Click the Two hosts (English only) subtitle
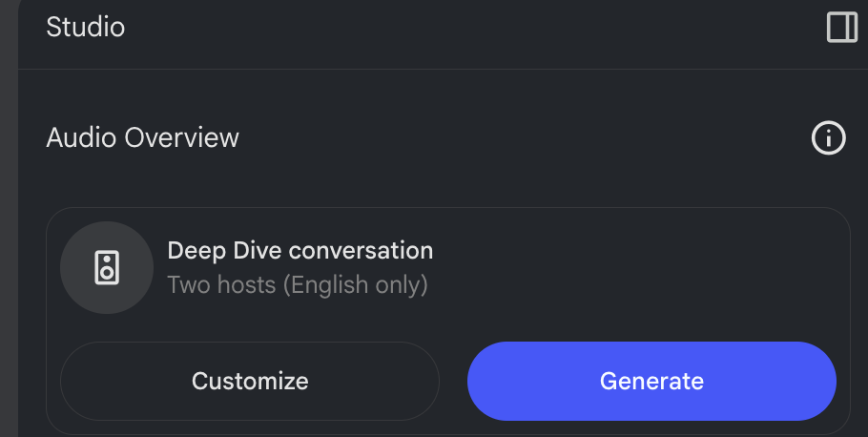This screenshot has height=437, width=868. (298, 285)
